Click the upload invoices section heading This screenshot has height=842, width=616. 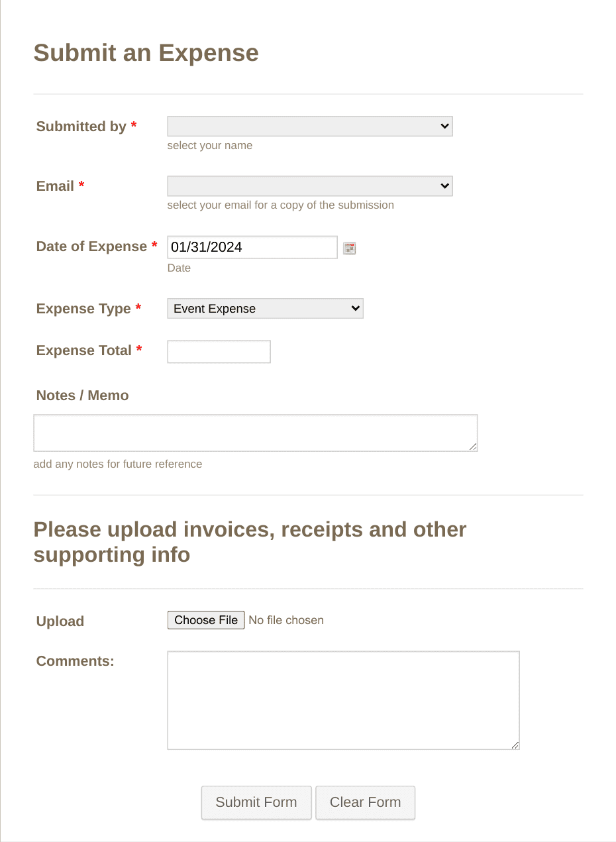249,542
